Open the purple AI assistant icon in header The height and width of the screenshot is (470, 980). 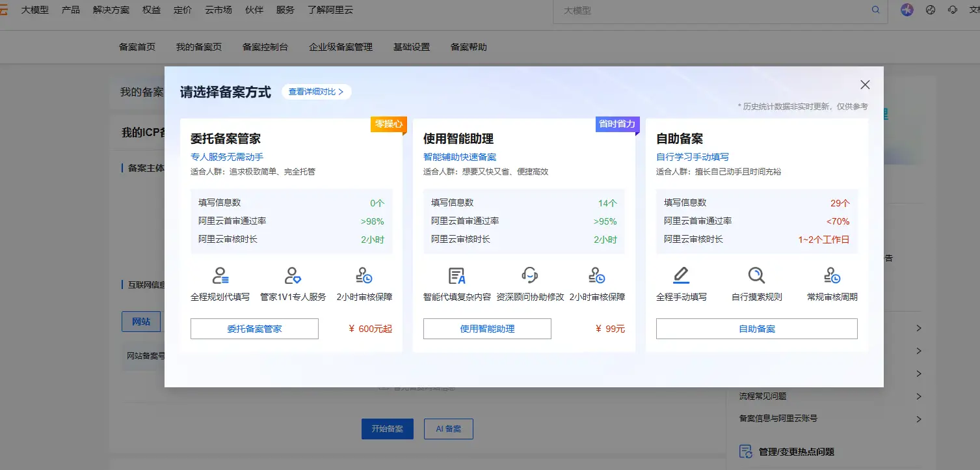pos(907,10)
